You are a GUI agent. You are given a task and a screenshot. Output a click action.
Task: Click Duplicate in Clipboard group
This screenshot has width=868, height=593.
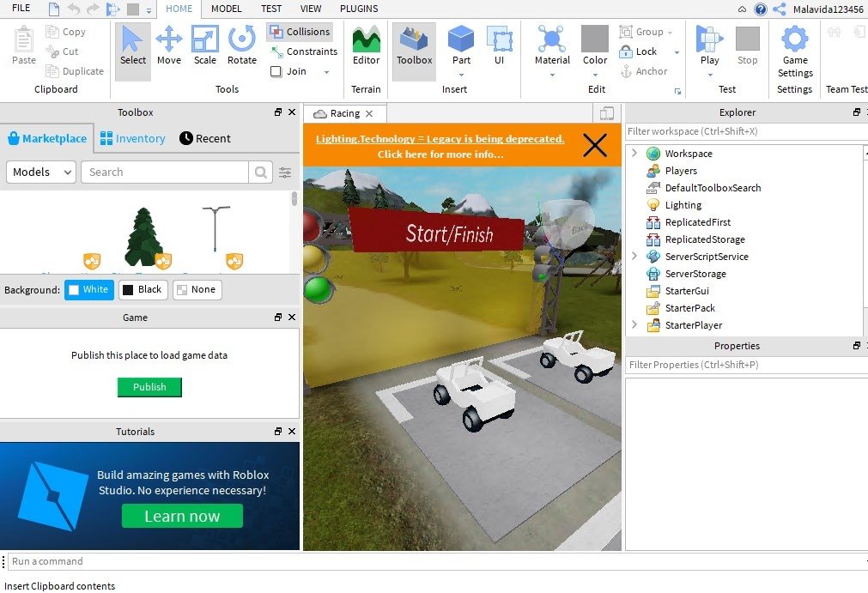(x=75, y=71)
